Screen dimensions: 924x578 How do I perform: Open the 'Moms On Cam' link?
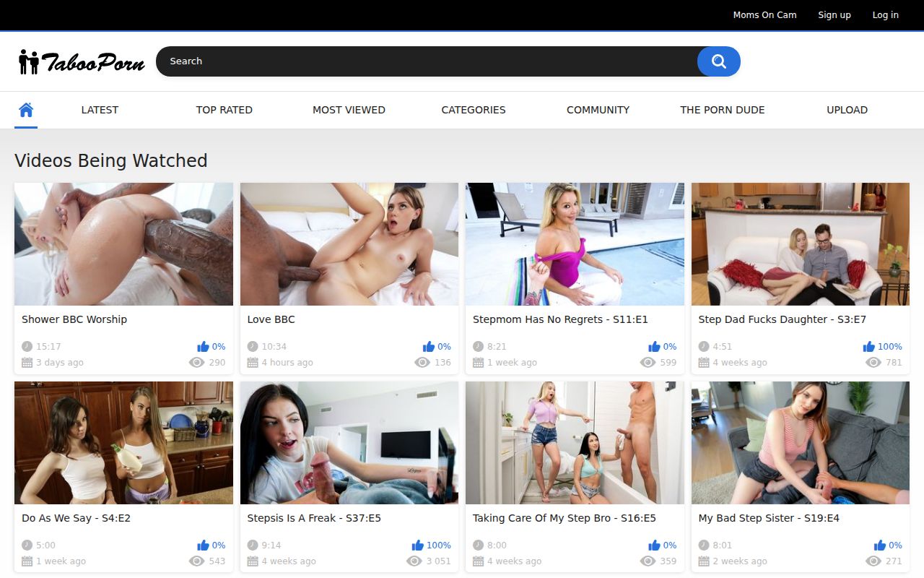[x=764, y=14]
